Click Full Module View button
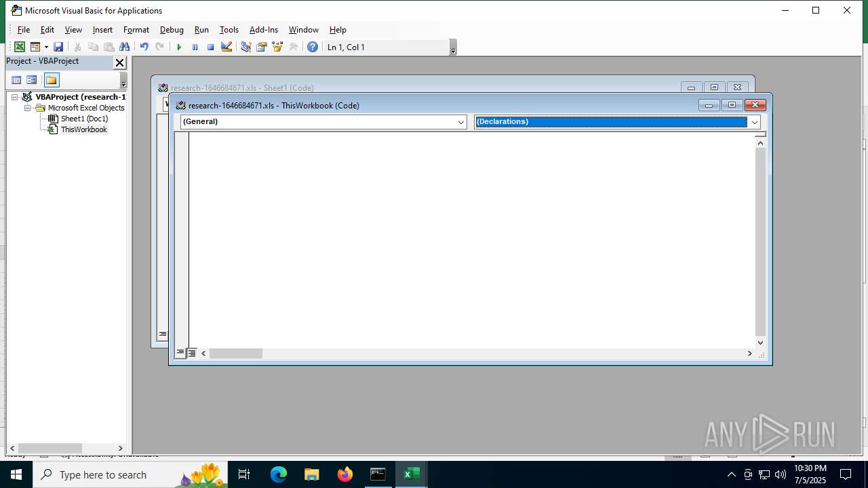This screenshot has width=868, height=488. (192, 353)
